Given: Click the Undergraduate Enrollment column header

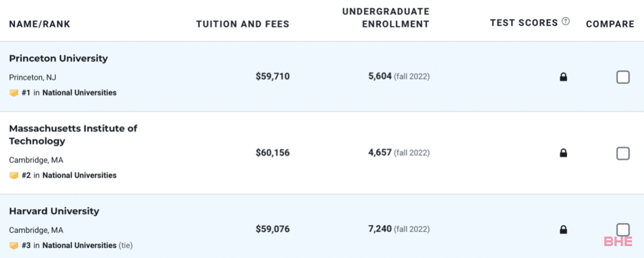Looking at the screenshot, I should click(386, 18).
